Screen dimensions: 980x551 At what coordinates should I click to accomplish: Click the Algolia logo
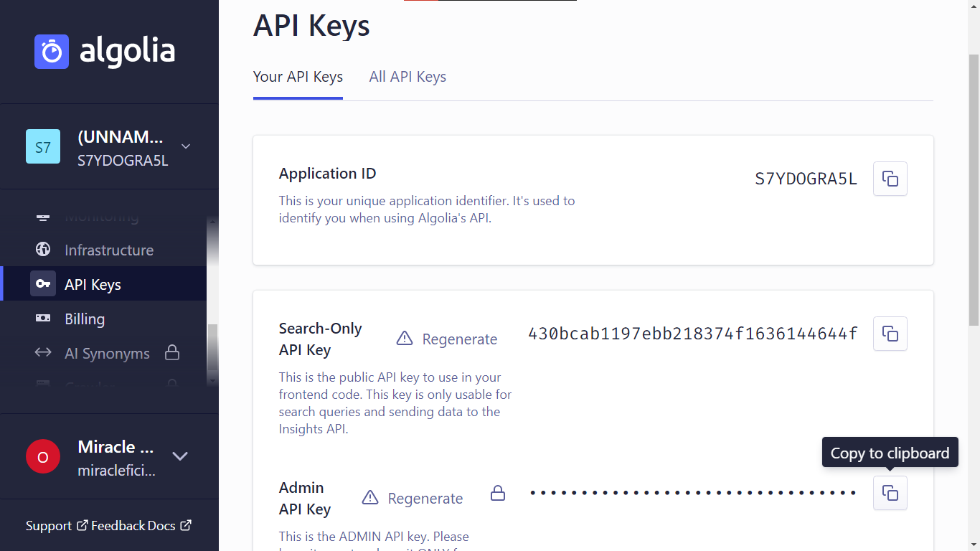click(x=105, y=51)
